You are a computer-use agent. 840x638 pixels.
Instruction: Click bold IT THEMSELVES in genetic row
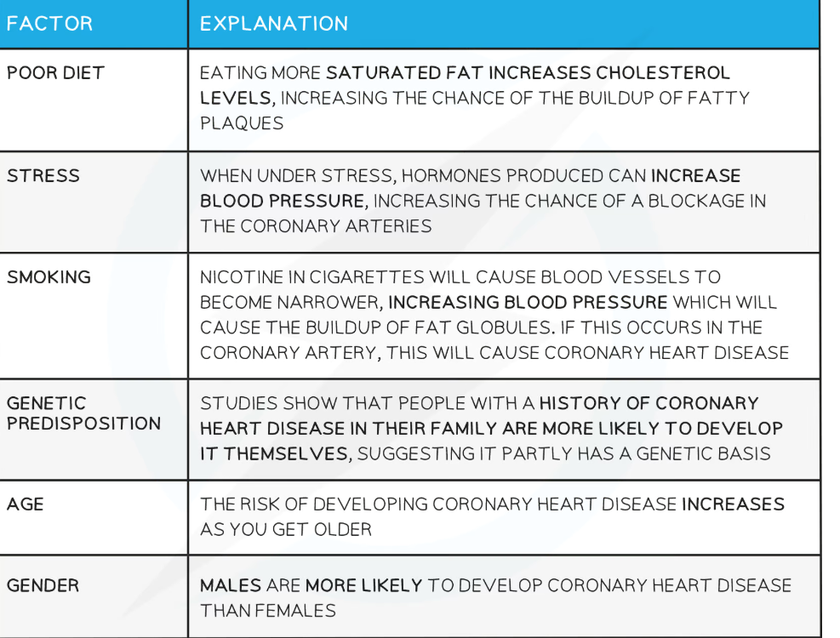[x=273, y=453]
